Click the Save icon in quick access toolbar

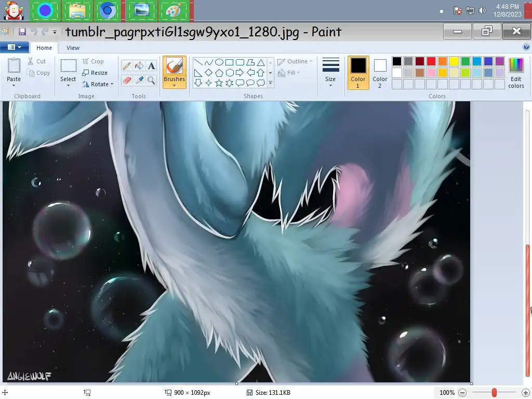22,32
